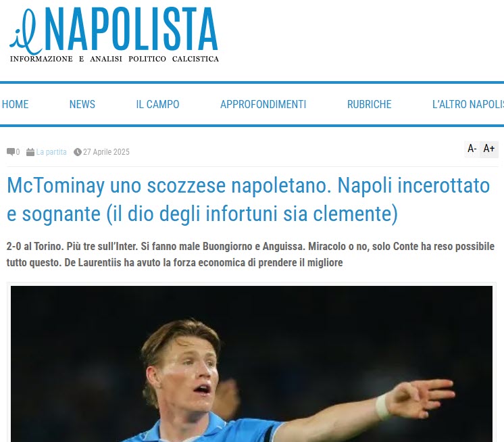Screen dimensions: 504x442
Task: Click the site tagline Informazione e analisi
Action: click(114, 59)
